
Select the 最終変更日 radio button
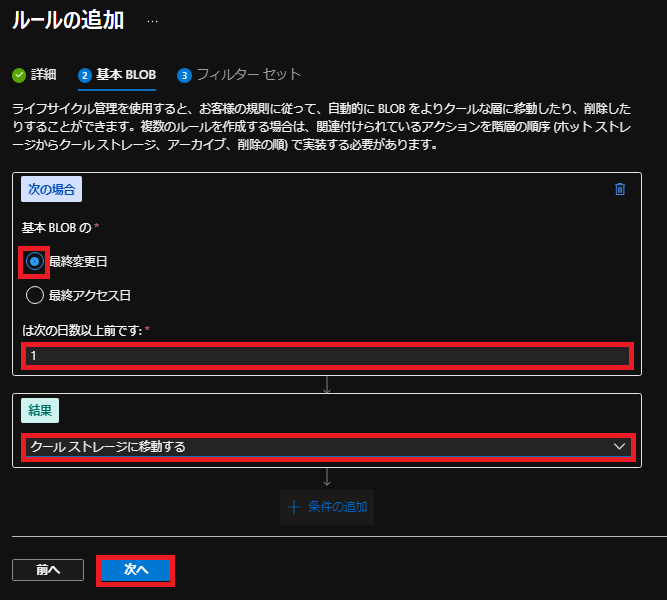pyautogui.click(x=34, y=261)
